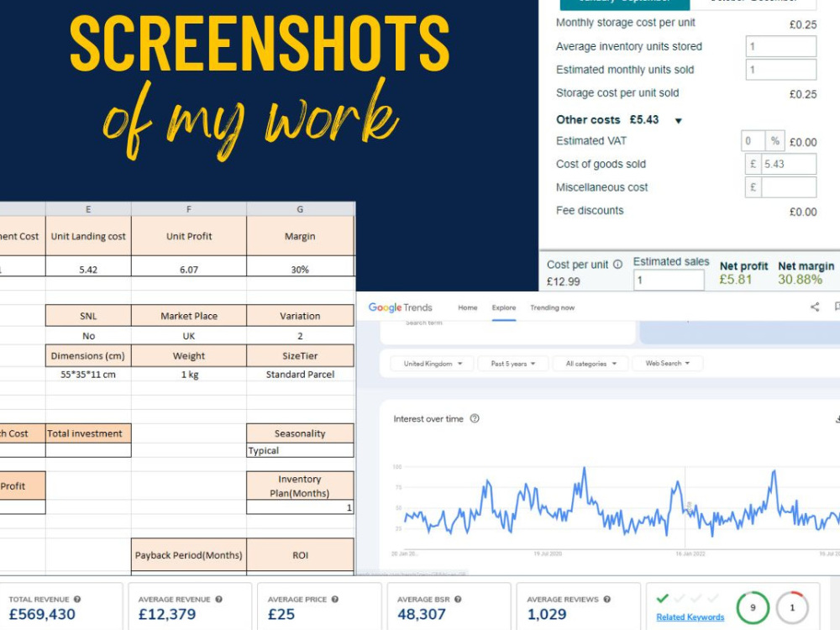
Task: Click the Unit Landing cost header cell
Action: coord(88,236)
